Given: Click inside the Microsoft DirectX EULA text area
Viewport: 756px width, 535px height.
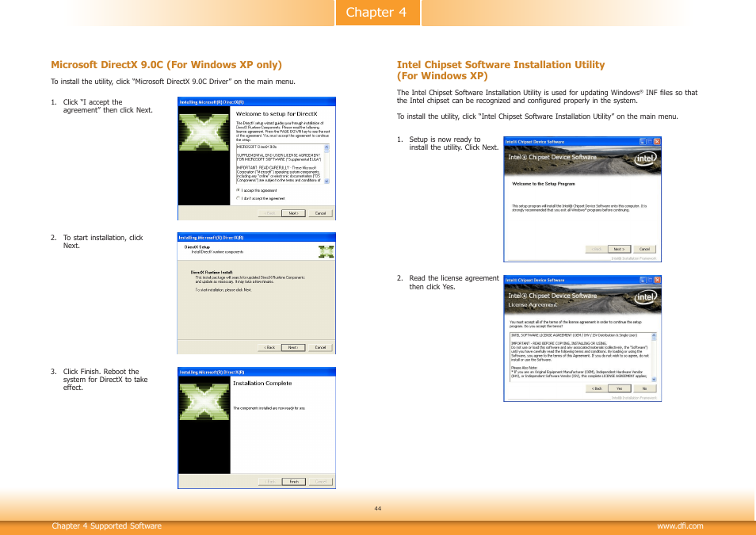Looking at the screenshot, I should pos(280,164).
